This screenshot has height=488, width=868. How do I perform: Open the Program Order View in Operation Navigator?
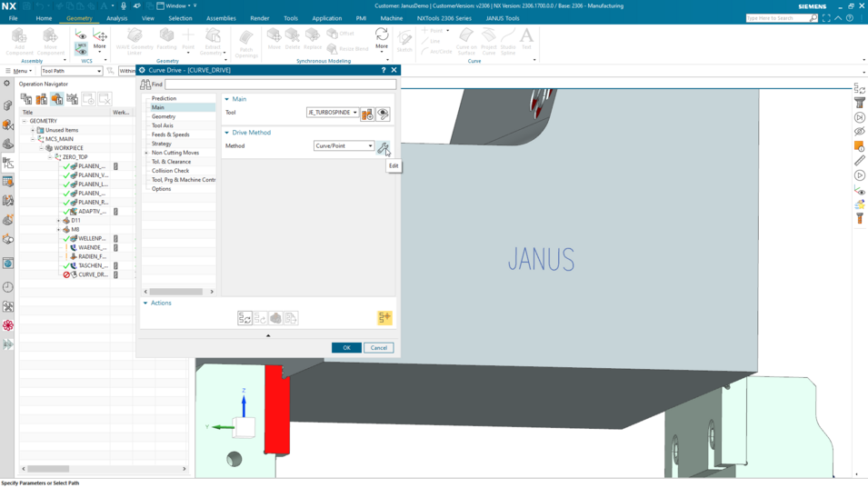click(x=26, y=99)
